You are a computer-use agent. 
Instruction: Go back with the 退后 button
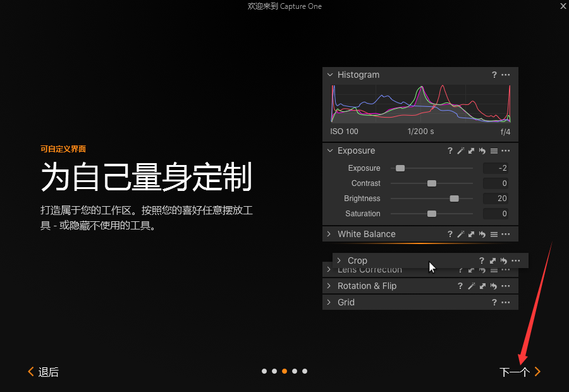pyautogui.click(x=43, y=372)
